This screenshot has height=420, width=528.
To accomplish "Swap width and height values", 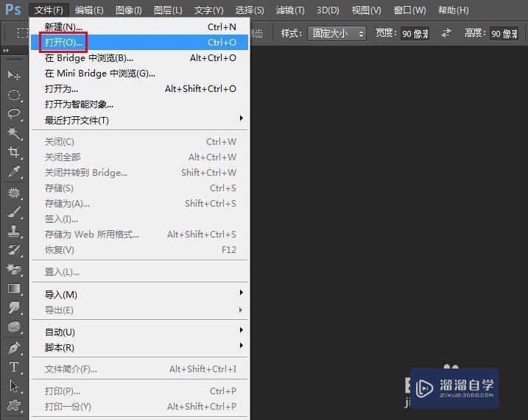I will tap(446, 33).
